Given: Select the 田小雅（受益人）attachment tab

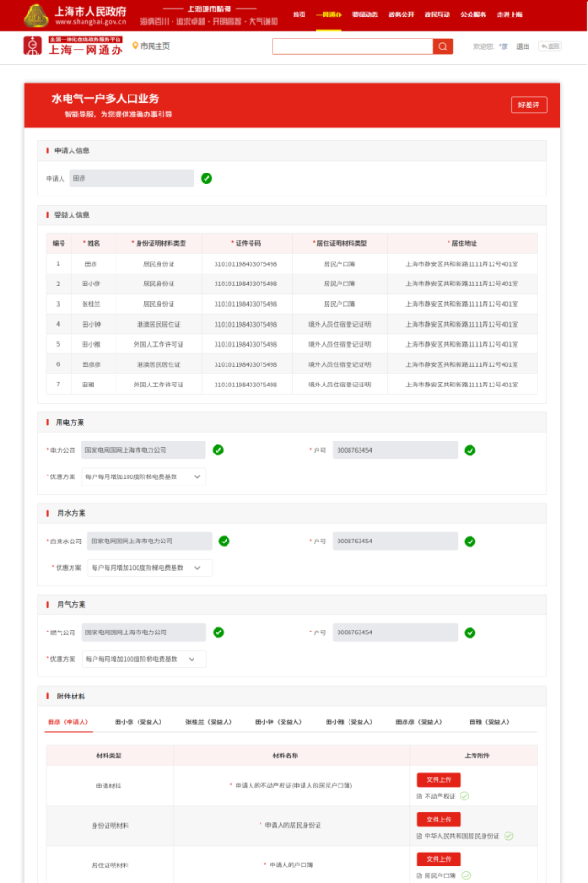Looking at the screenshot, I should [x=349, y=722].
